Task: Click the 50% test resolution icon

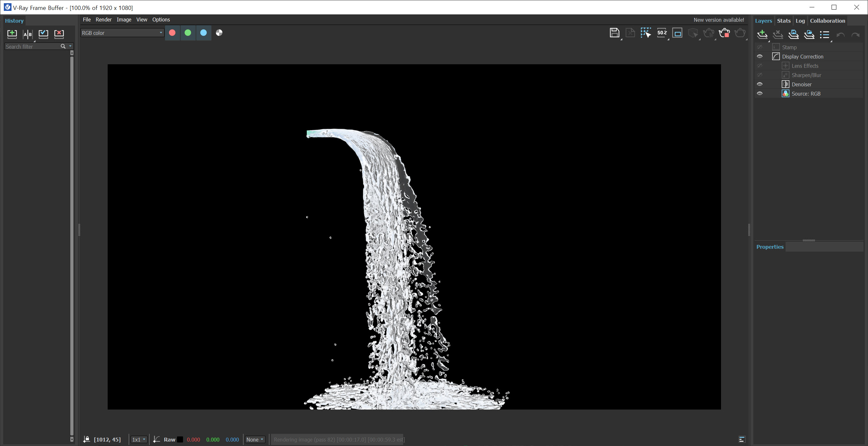Action: tap(661, 33)
